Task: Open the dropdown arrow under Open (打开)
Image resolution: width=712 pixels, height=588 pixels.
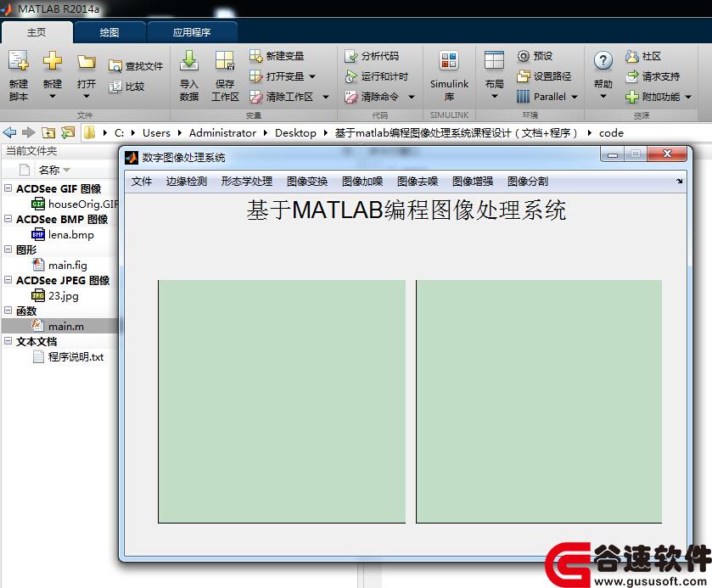Action: (87, 96)
